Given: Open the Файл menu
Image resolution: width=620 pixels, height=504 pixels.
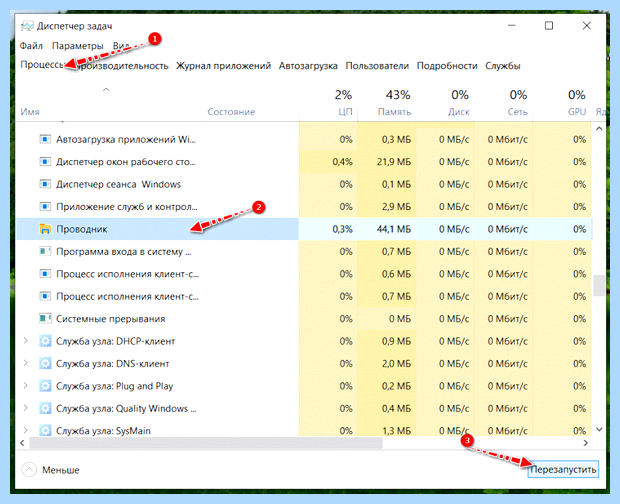Looking at the screenshot, I should click(x=31, y=46).
